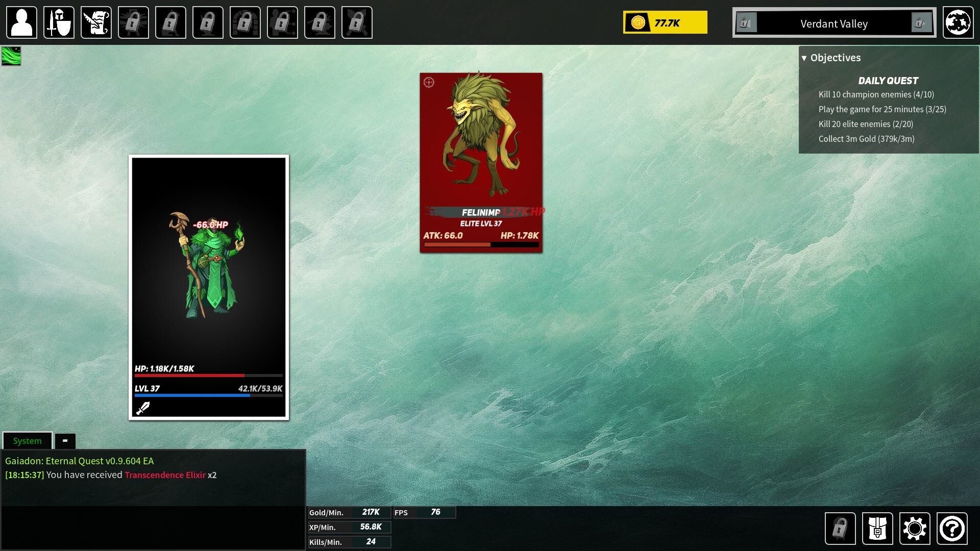This screenshot has height=551, width=980.
Task: Attack the Felinimp enemy card
Action: 481,153
